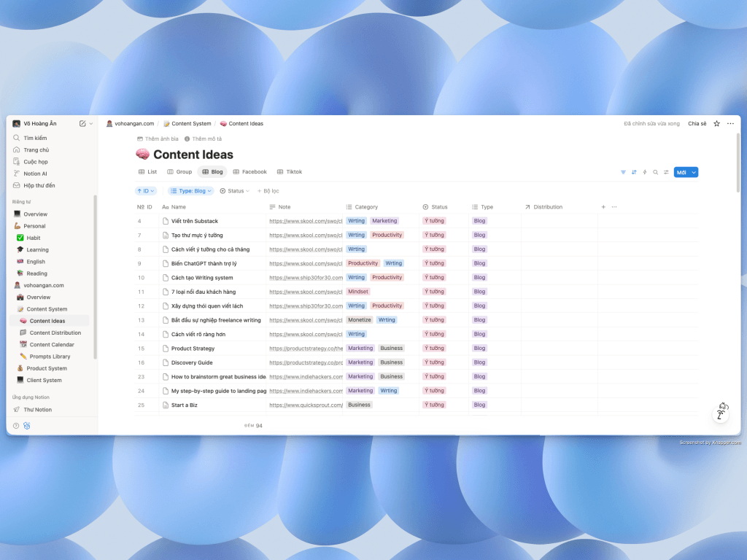The width and height of the screenshot is (747, 560).
Task: Open the 'Content System' breadcrumb link
Action: [187, 124]
